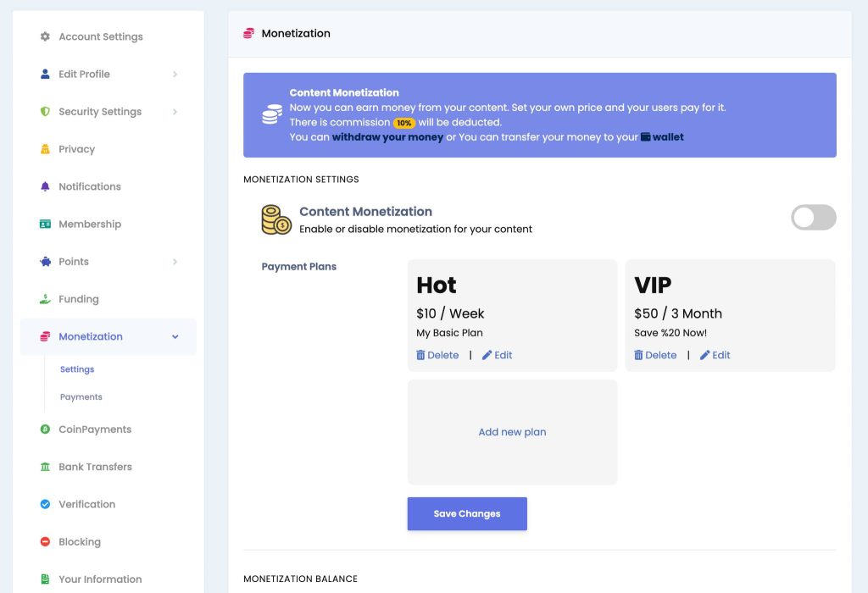The width and height of the screenshot is (868, 593).
Task: Click the Add new plan card
Action: 512,432
